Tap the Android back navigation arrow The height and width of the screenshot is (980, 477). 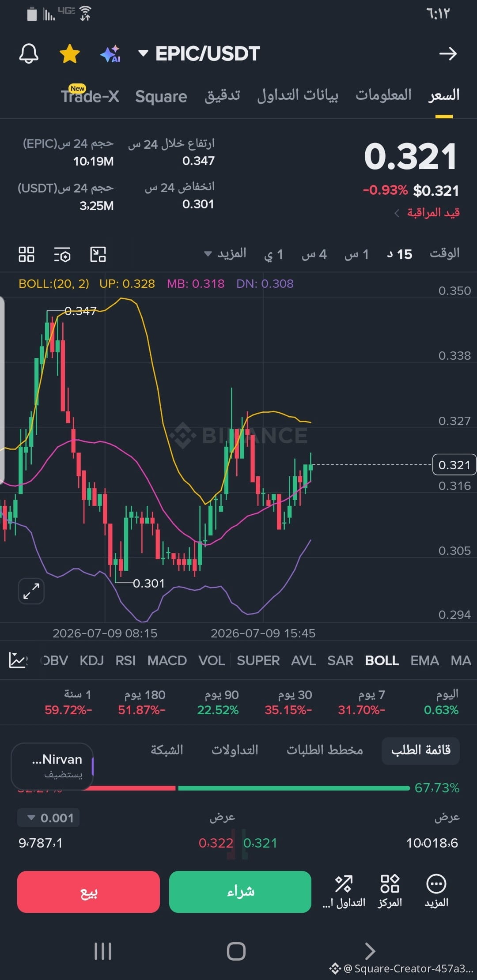click(370, 951)
